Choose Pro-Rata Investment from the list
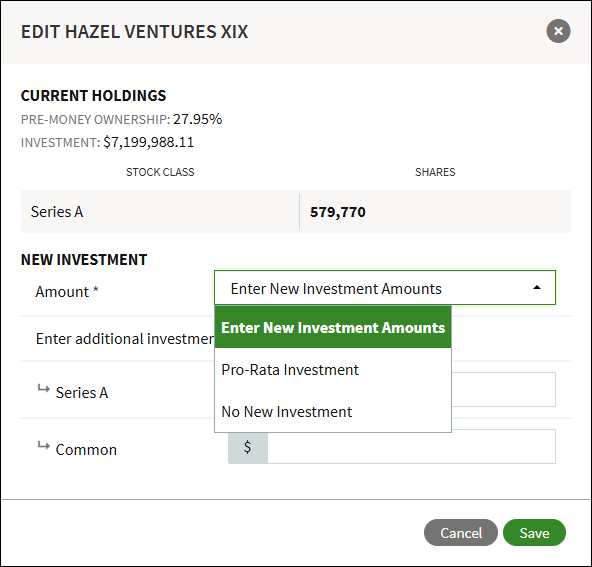Image resolution: width=592 pixels, height=567 pixels. [333, 370]
